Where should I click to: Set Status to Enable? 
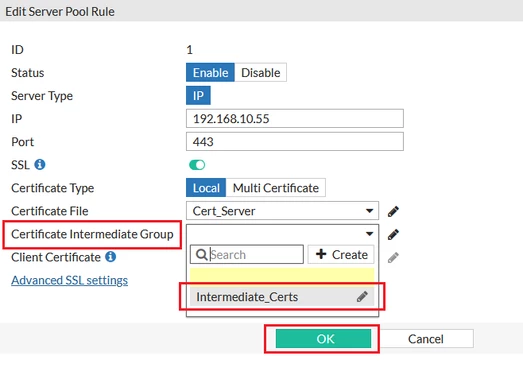pyautogui.click(x=210, y=72)
